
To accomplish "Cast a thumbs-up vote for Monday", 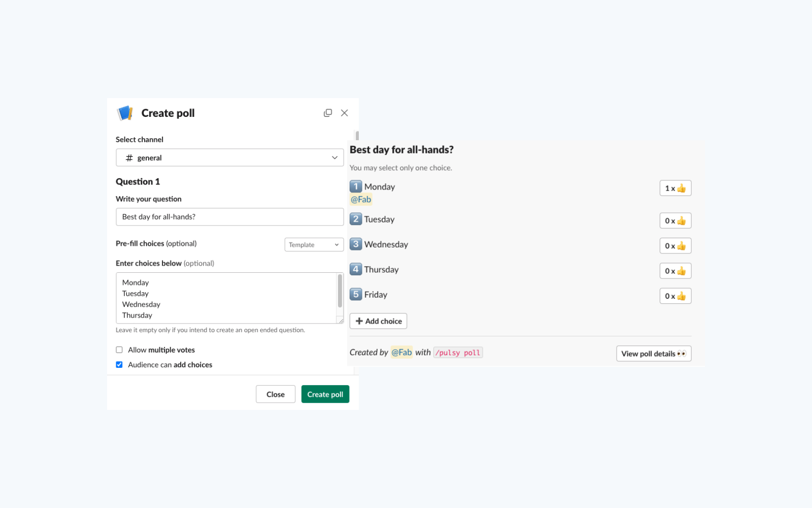I will pos(675,188).
